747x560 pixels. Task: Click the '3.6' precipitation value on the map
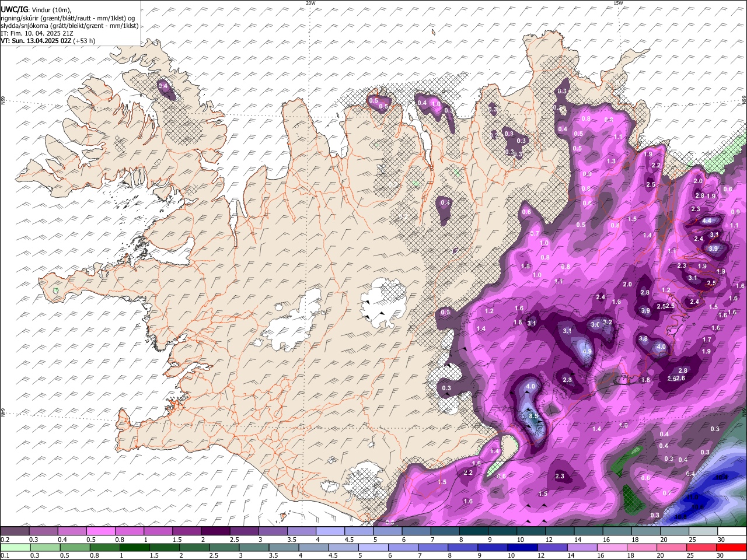(x=595, y=324)
